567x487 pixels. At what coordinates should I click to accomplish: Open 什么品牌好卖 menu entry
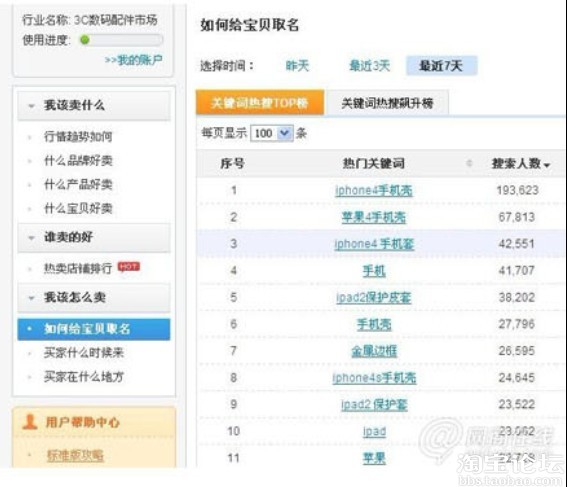click(78, 161)
